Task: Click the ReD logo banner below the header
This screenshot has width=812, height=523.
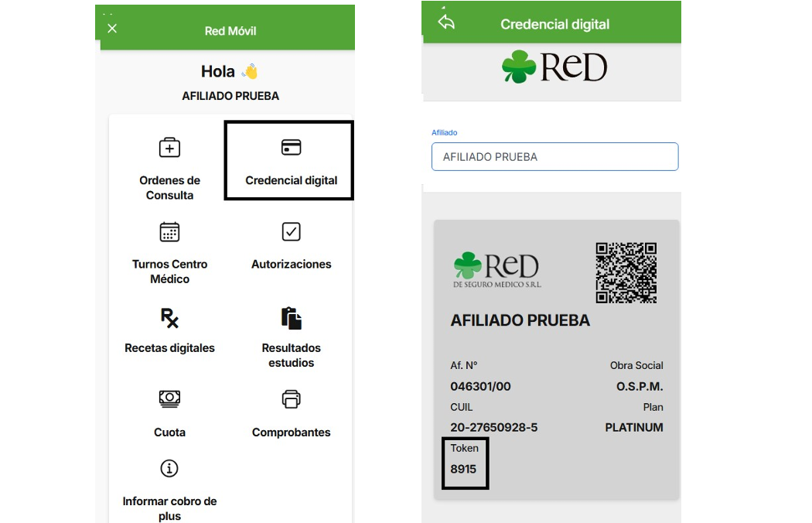Action: coord(554,67)
